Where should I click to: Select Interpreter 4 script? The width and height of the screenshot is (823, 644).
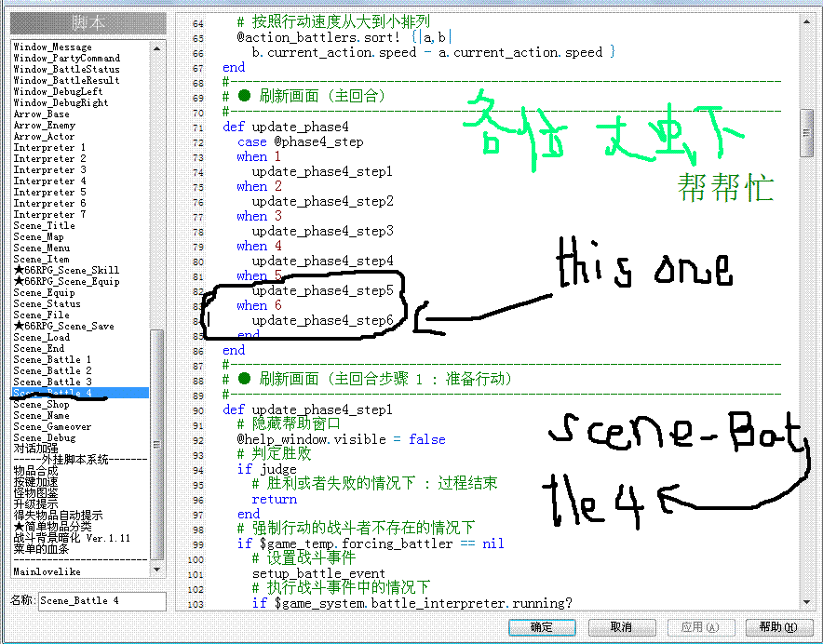pos(49,181)
